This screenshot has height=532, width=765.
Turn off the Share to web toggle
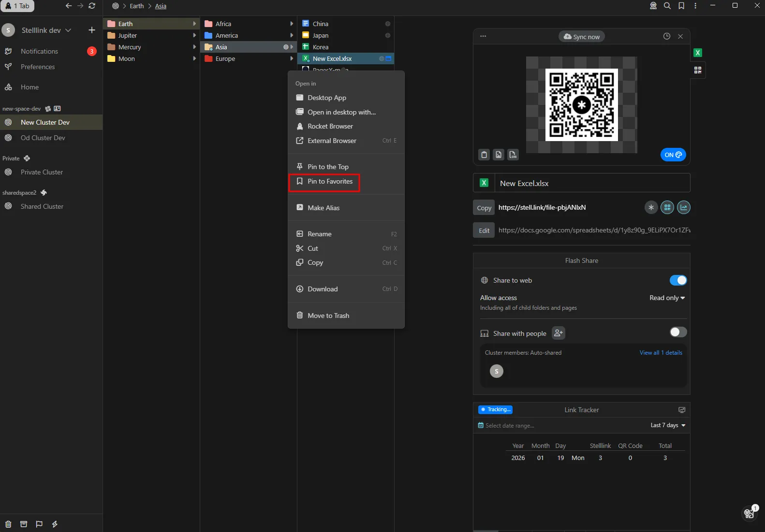click(x=678, y=280)
